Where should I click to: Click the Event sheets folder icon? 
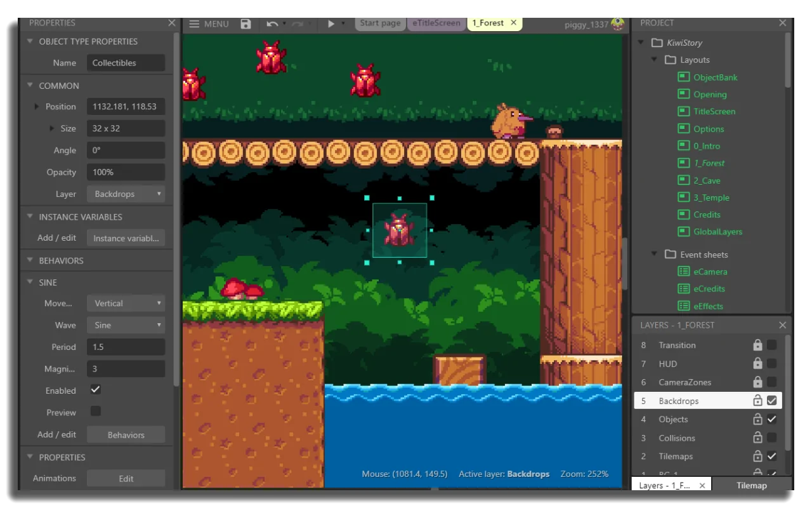(671, 254)
